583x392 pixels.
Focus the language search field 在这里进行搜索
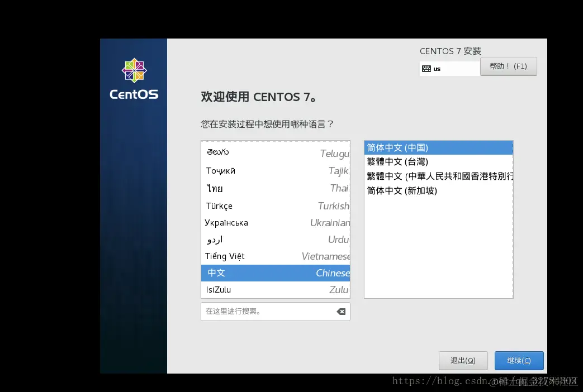point(276,312)
